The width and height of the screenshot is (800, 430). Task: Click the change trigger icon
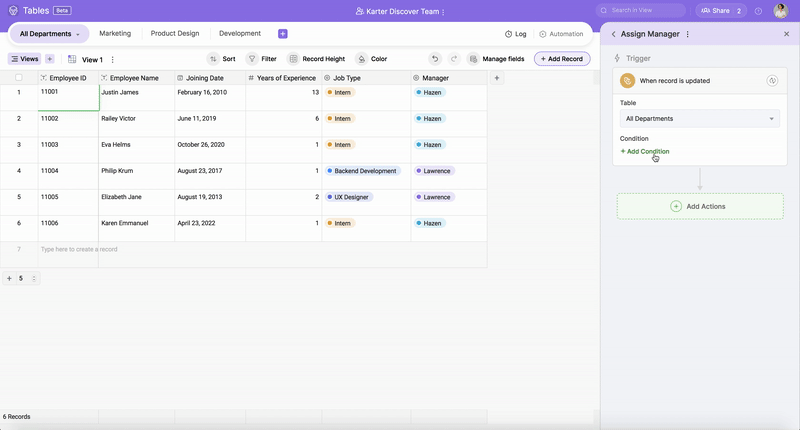click(x=772, y=81)
